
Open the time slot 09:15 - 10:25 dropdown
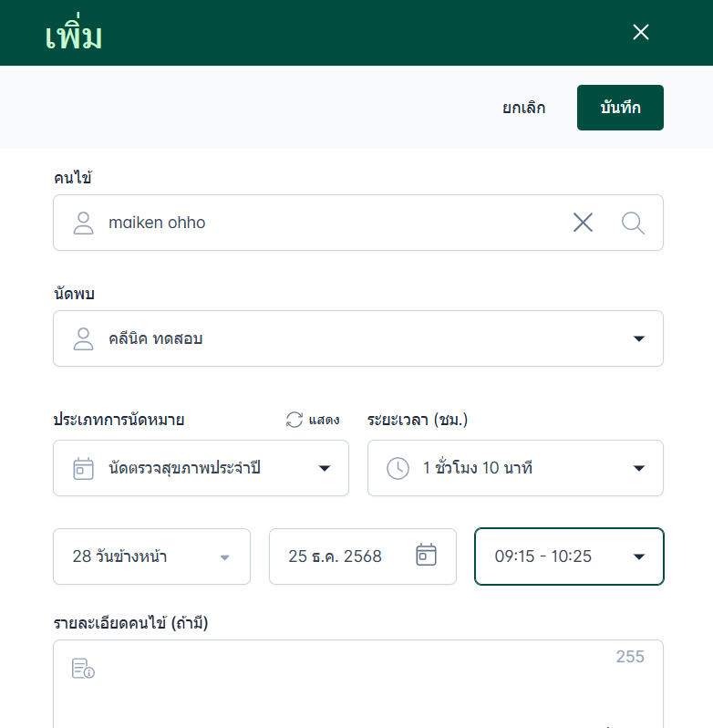(x=569, y=556)
